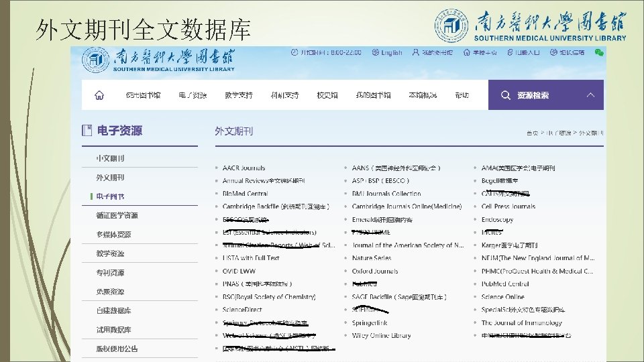Viewport: 644px width, 362px height.
Task: Click the book icon beside the 电子资源 heading
Action: pyautogui.click(x=87, y=131)
